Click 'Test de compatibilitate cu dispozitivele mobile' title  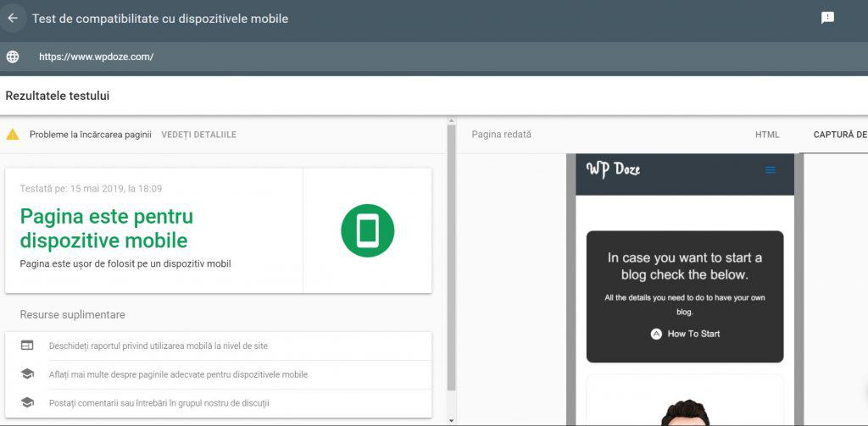[x=160, y=19]
